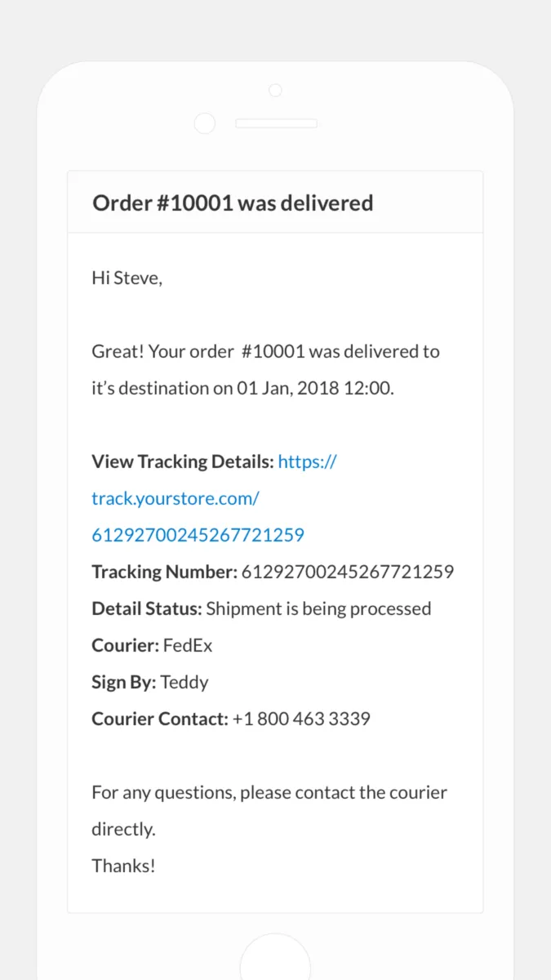
Task: Click the Courier FedEx value
Action: pyautogui.click(x=188, y=645)
